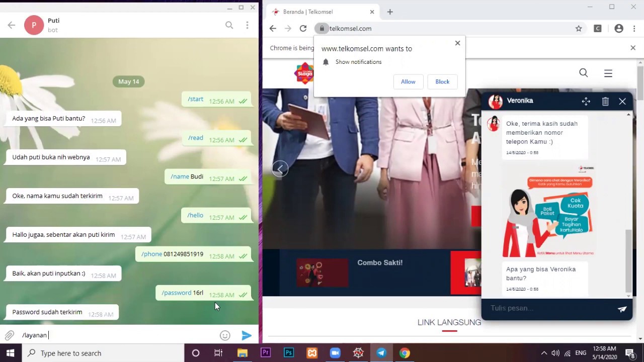Screen dimensions: 644x362
Task: Dismiss the notification permission popup
Action: 457,43
